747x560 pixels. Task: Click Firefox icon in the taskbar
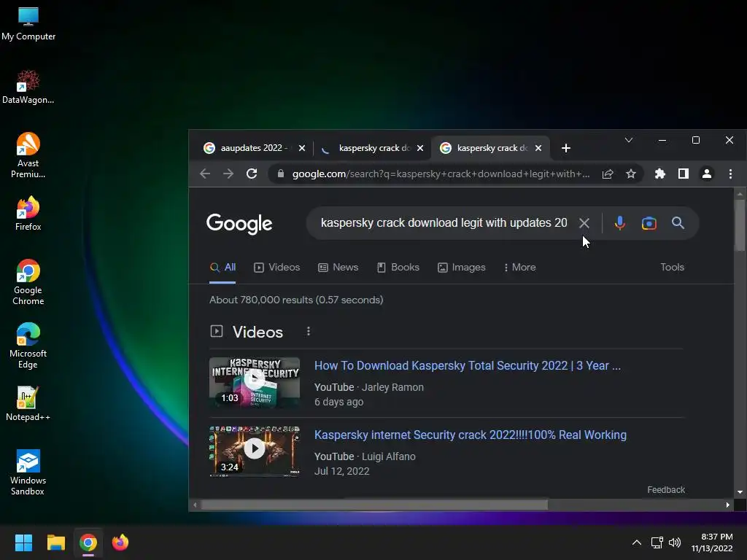tap(120, 542)
